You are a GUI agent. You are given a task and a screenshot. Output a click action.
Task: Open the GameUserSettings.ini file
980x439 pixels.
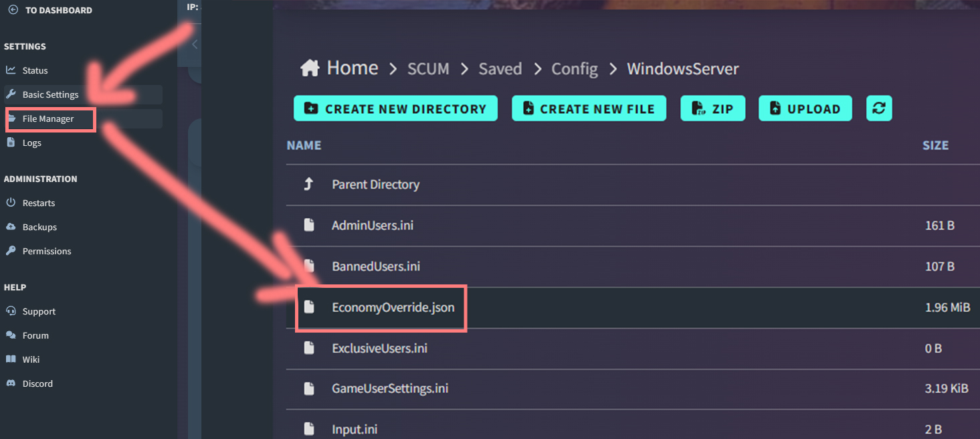[x=389, y=388]
